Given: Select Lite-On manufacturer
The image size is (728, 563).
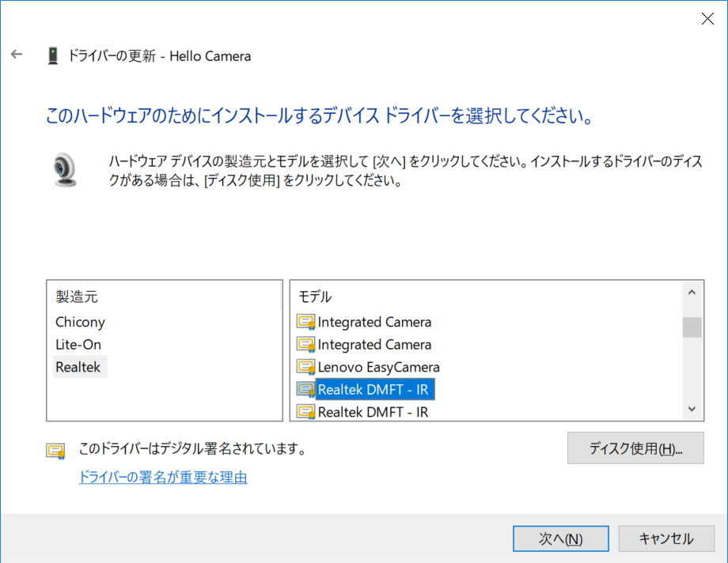Looking at the screenshot, I should point(78,345).
